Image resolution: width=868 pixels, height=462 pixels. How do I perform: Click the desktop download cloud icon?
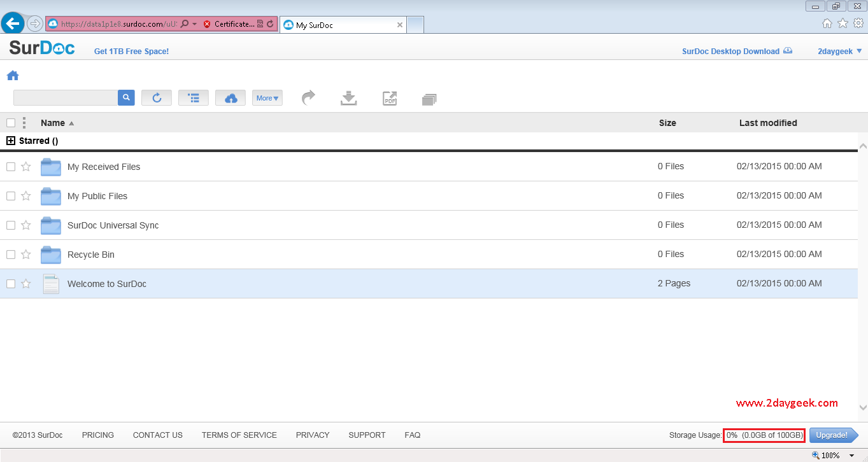788,51
